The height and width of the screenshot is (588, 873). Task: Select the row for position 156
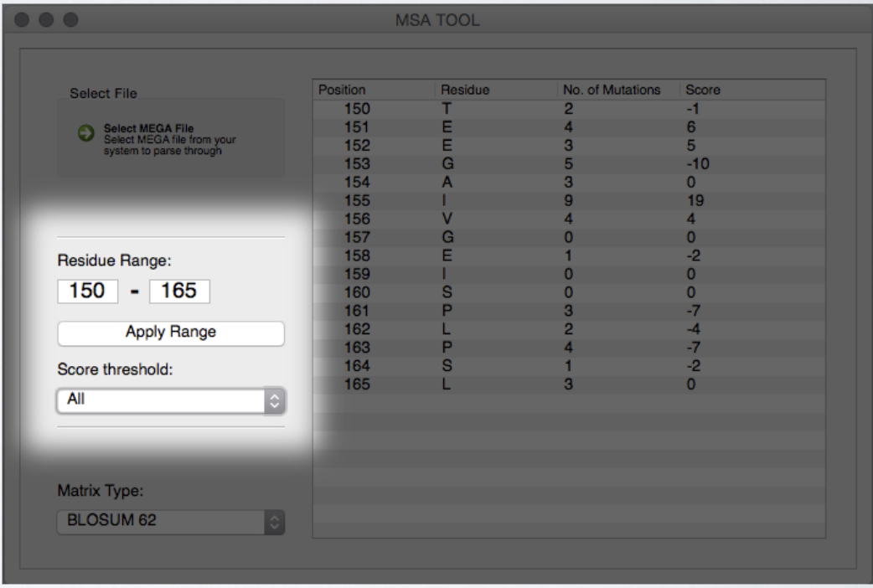(569, 219)
